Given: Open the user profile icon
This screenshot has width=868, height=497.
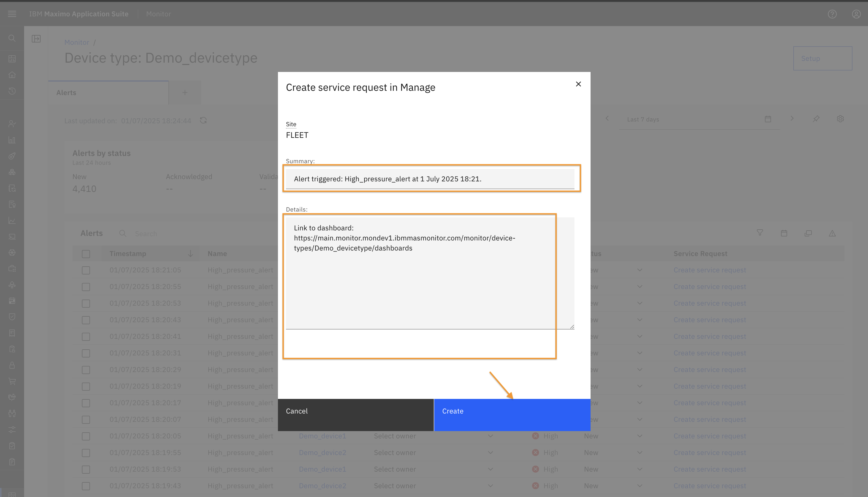Looking at the screenshot, I should [856, 14].
